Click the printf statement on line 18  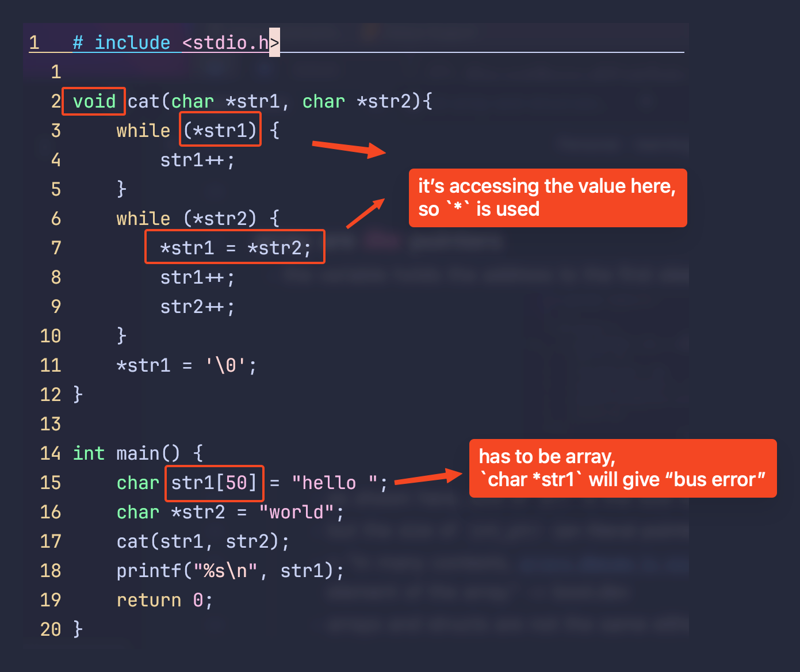(230, 571)
